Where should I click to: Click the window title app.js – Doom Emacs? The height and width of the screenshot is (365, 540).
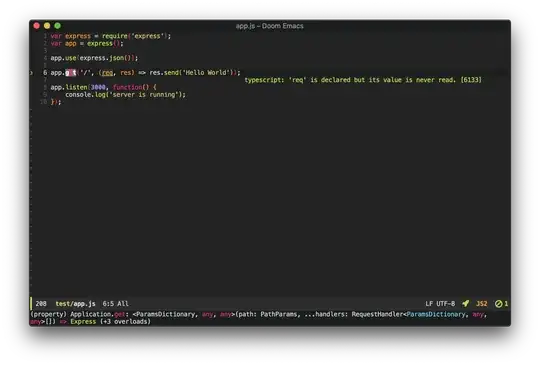pos(269,26)
